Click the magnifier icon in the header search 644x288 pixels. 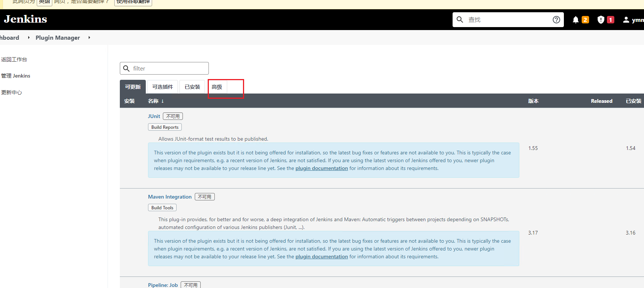point(460,20)
